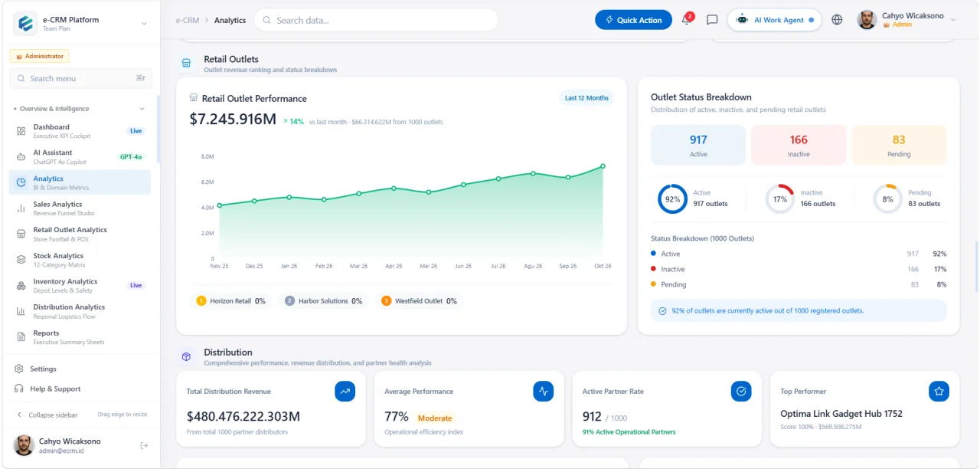Image resolution: width=980 pixels, height=469 pixels.
Task: Click the Analytics pie chart icon in sidebar
Action: click(21, 182)
